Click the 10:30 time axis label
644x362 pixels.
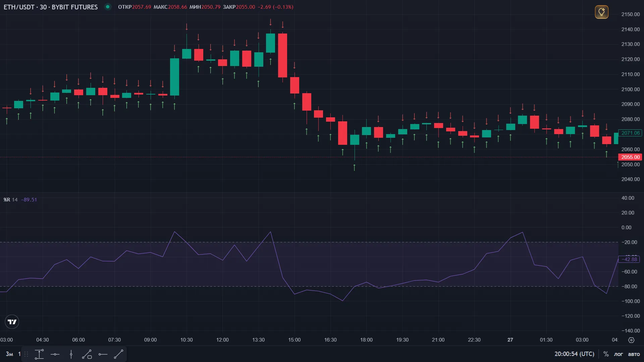(186, 340)
